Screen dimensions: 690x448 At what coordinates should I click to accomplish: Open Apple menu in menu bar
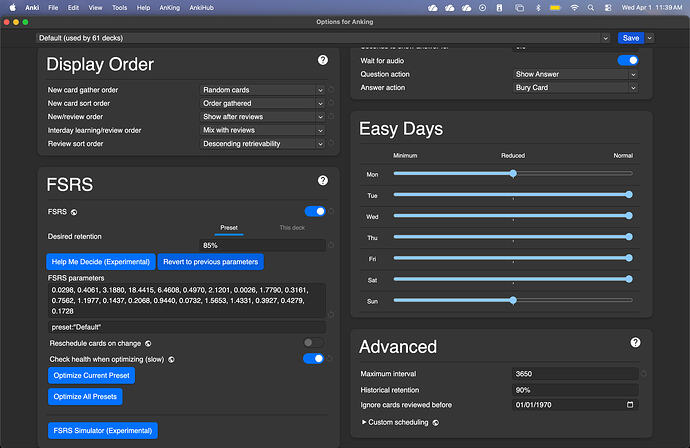[12, 7]
